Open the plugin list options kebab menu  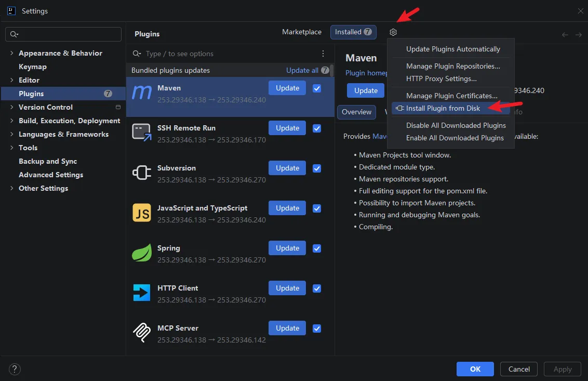tap(323, 54)
